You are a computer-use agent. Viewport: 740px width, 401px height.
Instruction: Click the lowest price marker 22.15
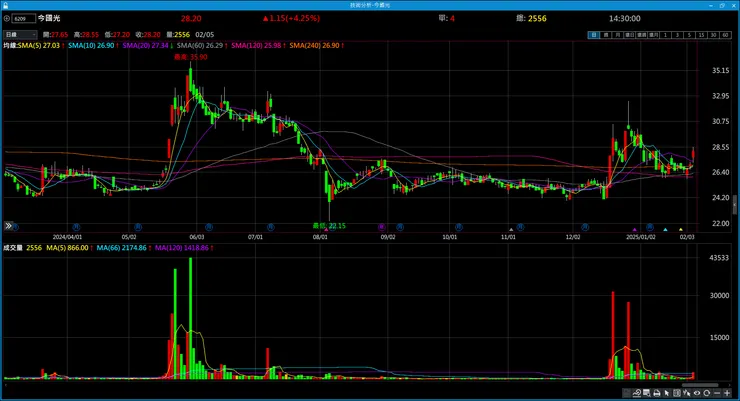(x=329, y=226)
